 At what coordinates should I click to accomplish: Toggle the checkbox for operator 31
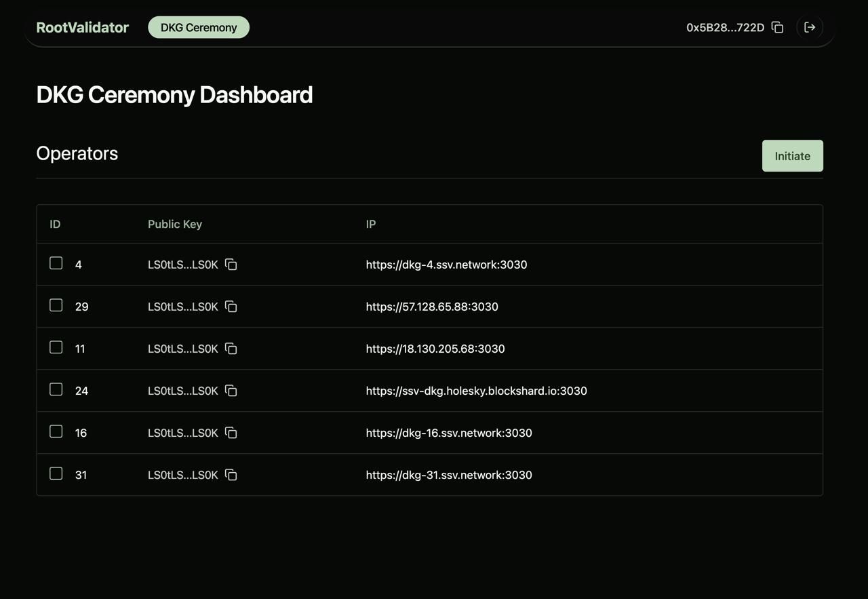[56, 474]
